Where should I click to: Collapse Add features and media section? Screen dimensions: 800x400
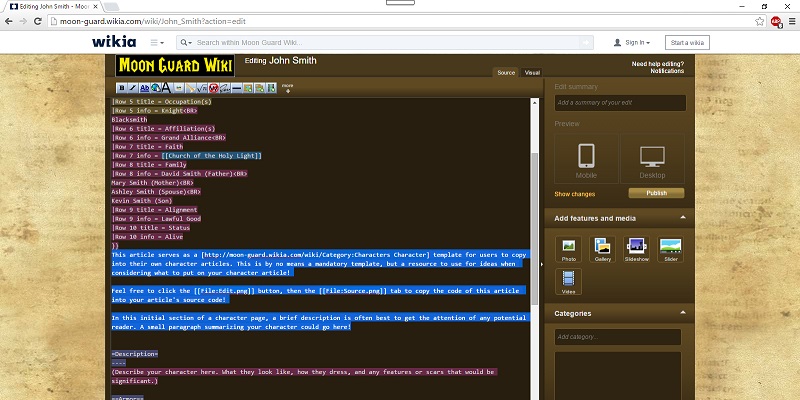(683, 218)
